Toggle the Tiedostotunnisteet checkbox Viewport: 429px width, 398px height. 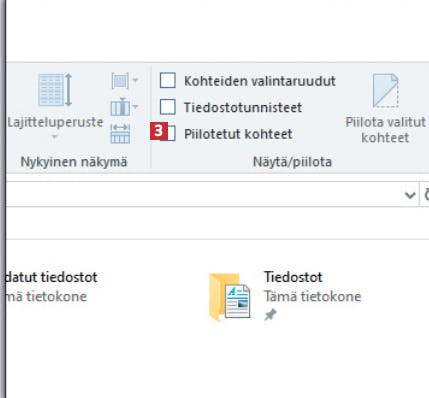pyautogui.click(x=168, y=107)
